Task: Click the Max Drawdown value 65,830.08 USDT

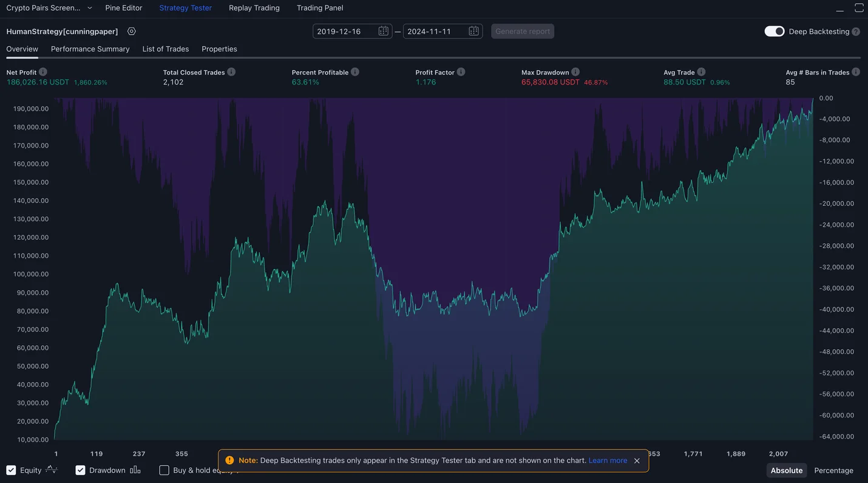Action: [551, 82]
